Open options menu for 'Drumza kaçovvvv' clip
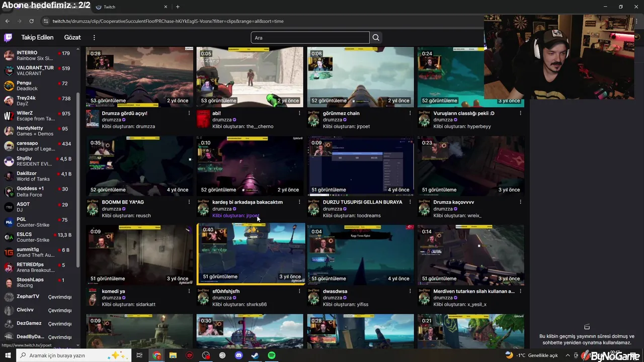The image size is (644, 362). pos(520,202)
